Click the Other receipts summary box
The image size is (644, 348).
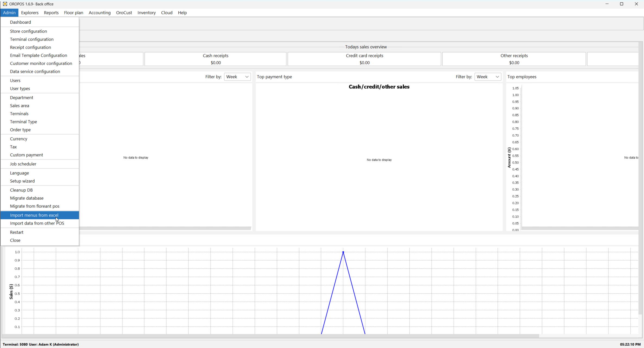[514, 59]
